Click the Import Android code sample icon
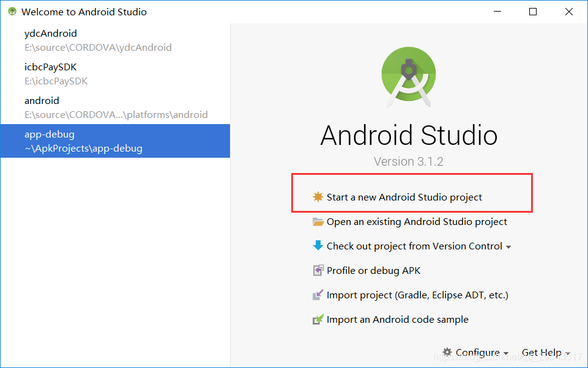Viewport: 588px width, 368px height. click(x=318, y=319)
